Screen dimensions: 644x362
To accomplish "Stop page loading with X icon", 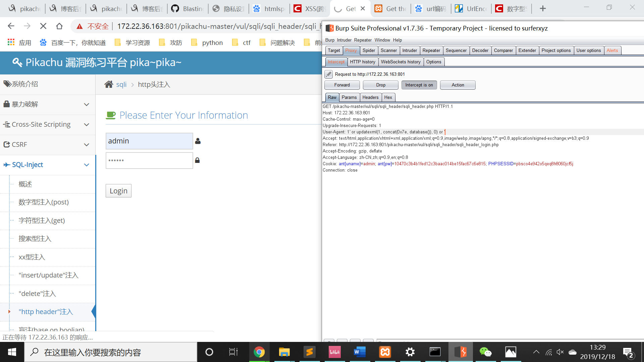I will 43,26.
